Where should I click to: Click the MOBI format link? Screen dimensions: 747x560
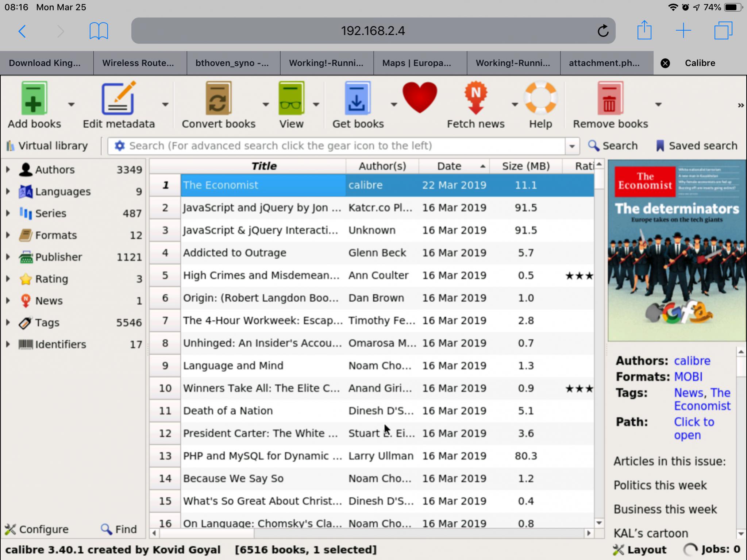point(688,376)
